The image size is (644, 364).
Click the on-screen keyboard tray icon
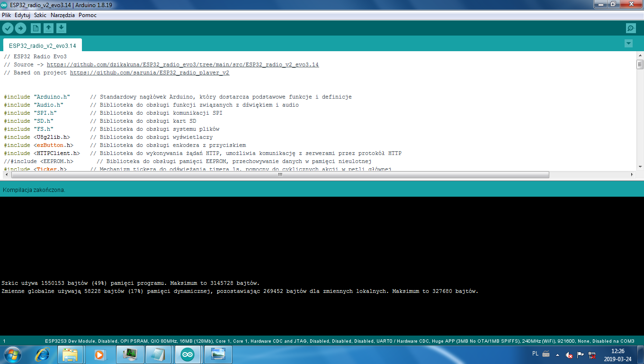(x=546, y=354)
